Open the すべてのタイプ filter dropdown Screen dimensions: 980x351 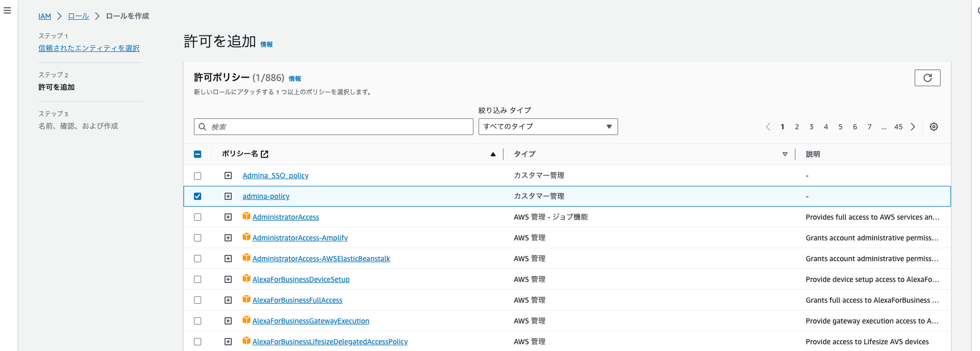pos(548,127)
